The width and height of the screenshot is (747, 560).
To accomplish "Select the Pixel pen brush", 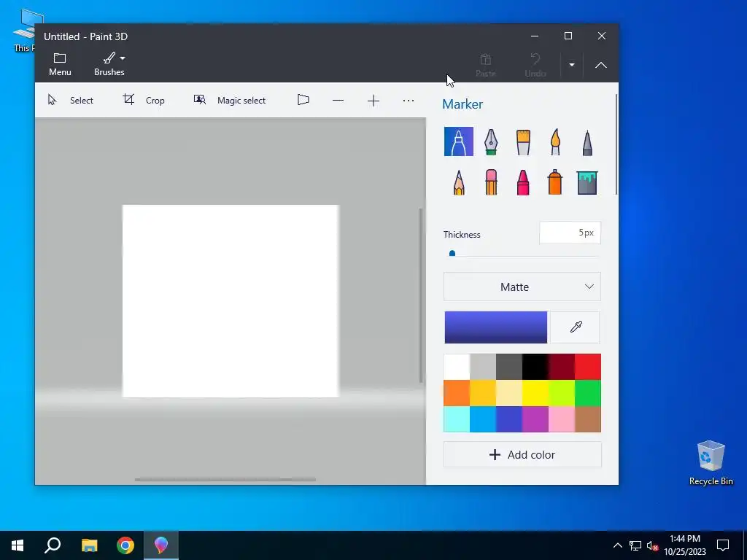I will (x=587, y=141).
